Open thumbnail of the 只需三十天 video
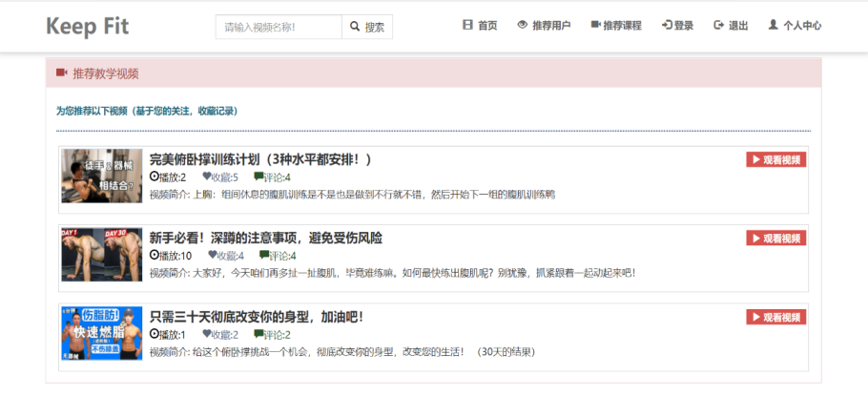868x417 pixels. pos(102,333)
